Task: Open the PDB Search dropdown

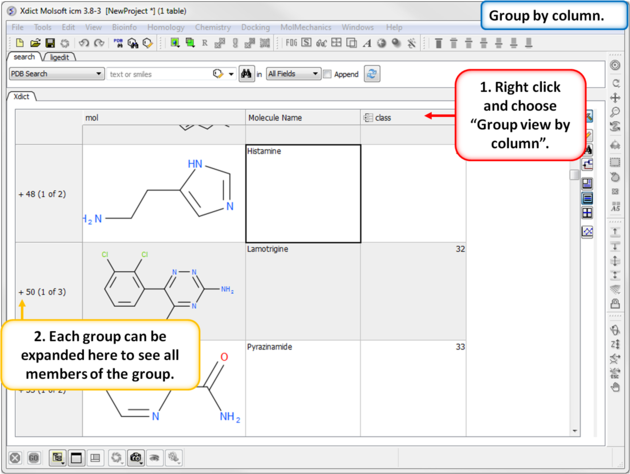Action: coord(56,74)
